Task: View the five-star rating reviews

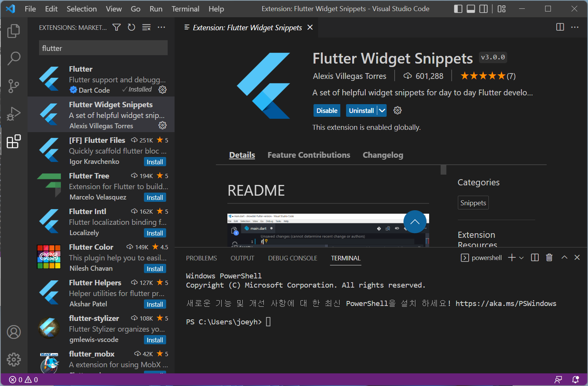Action: pos(488,76)
